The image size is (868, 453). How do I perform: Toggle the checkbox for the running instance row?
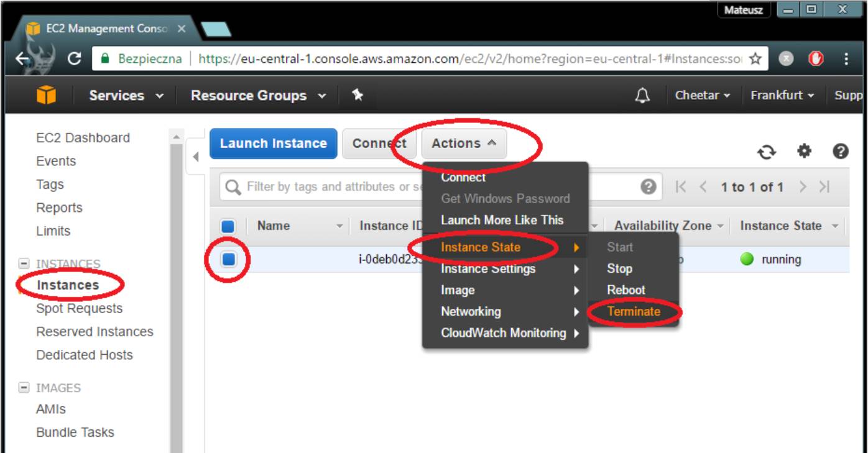(228, 259)
